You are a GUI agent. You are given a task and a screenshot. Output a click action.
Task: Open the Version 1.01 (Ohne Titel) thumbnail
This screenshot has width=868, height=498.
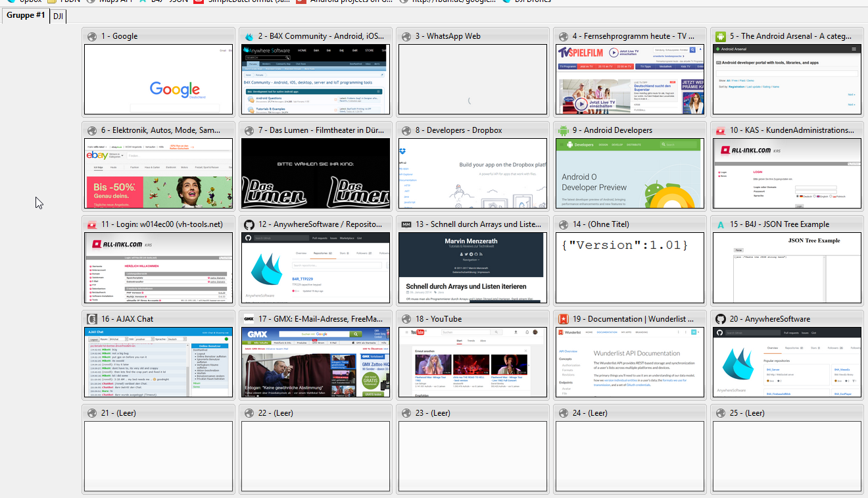630,268
